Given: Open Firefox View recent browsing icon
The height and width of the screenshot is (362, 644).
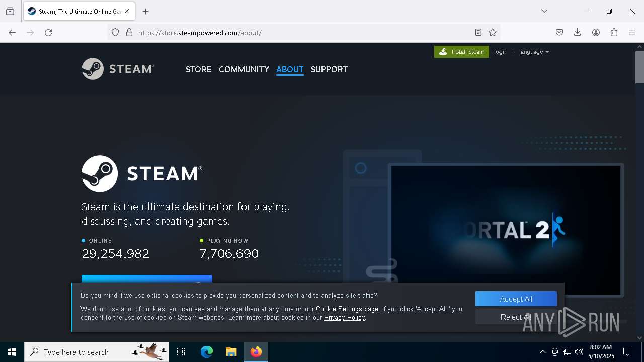Looking at the screenshot, I should tap(10, 11).
